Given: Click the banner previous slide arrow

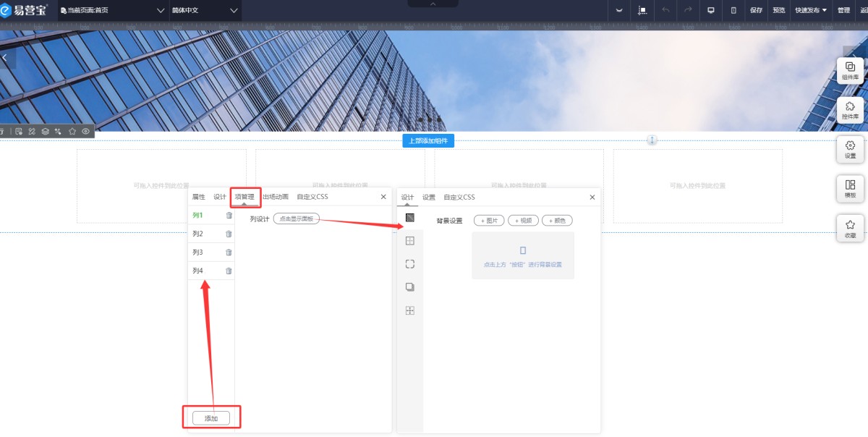Looking at the screenshot, I should [x=6, y=58].
